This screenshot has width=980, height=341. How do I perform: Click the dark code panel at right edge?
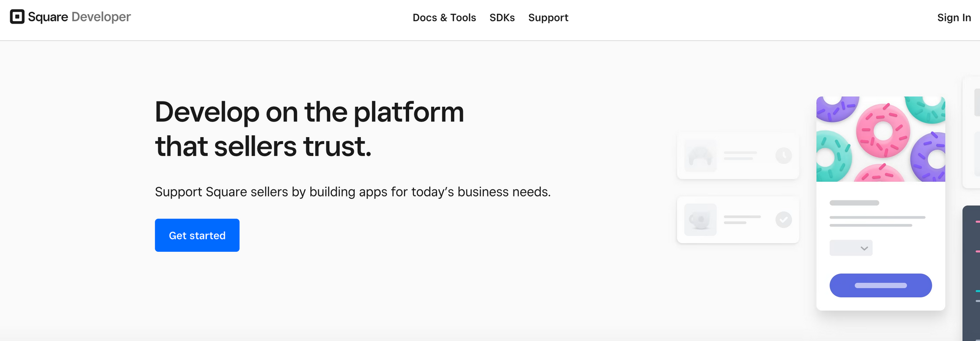click(971, 273)
